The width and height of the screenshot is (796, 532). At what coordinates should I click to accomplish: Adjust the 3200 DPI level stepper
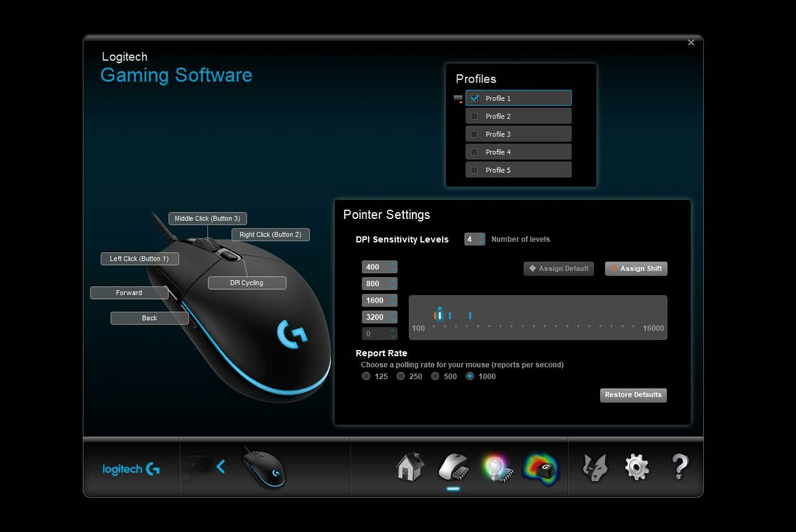pyautogui.click(x=393, y=318)
